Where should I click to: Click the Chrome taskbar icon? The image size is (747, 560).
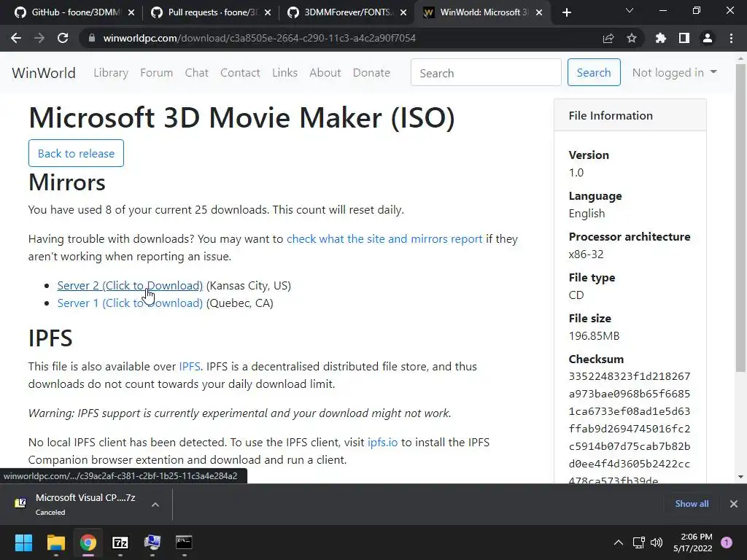[x=88, y=542]
